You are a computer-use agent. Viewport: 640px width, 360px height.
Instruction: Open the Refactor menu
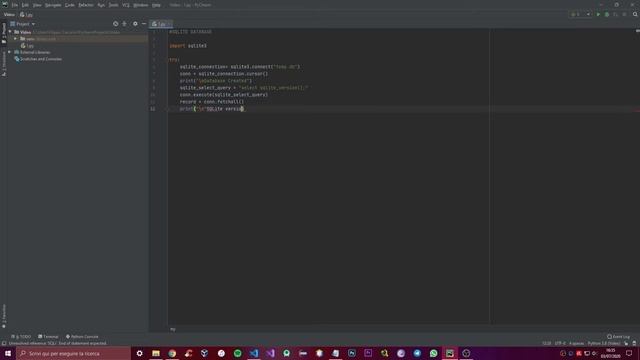(86, 5)
